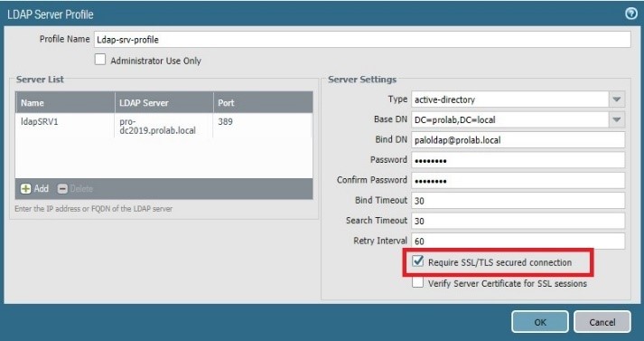
Task: Click the Type field showing active-directory
Action: (510, 99)
